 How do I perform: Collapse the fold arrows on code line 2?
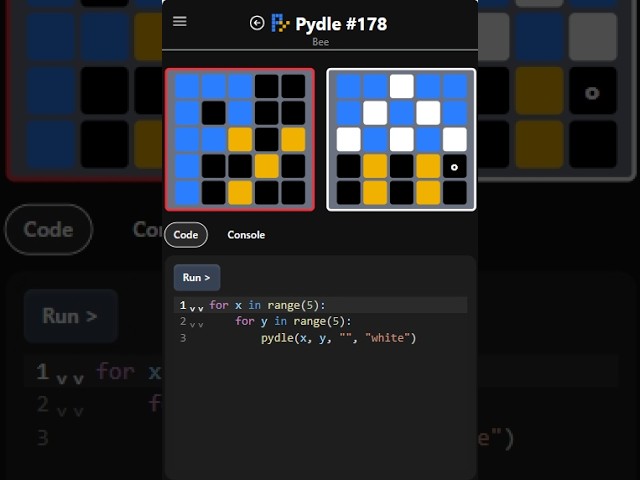pos(196,324)
